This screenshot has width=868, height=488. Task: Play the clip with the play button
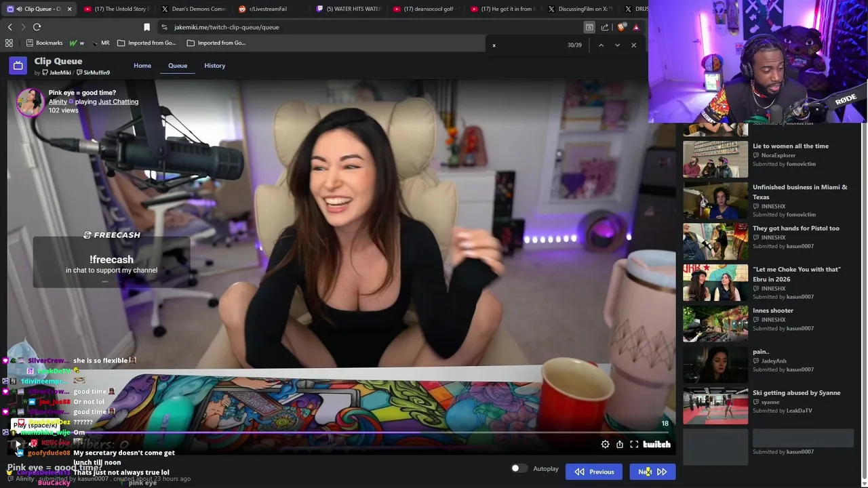click(x=18, y=444)
